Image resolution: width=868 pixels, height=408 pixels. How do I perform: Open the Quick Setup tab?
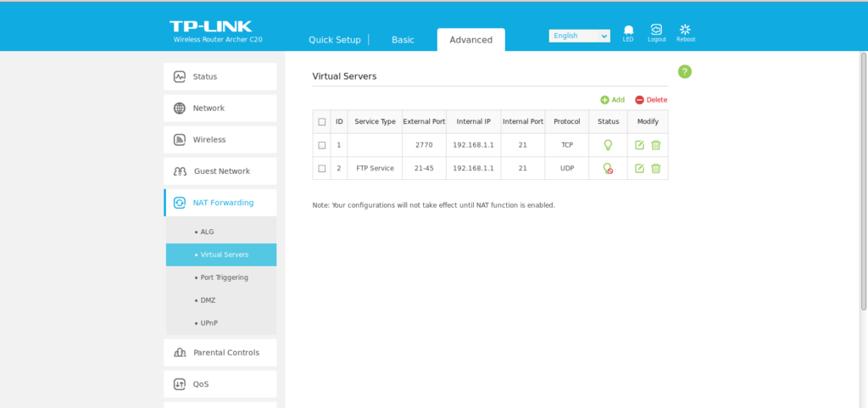pyautogui.click(x=334, y=40)
